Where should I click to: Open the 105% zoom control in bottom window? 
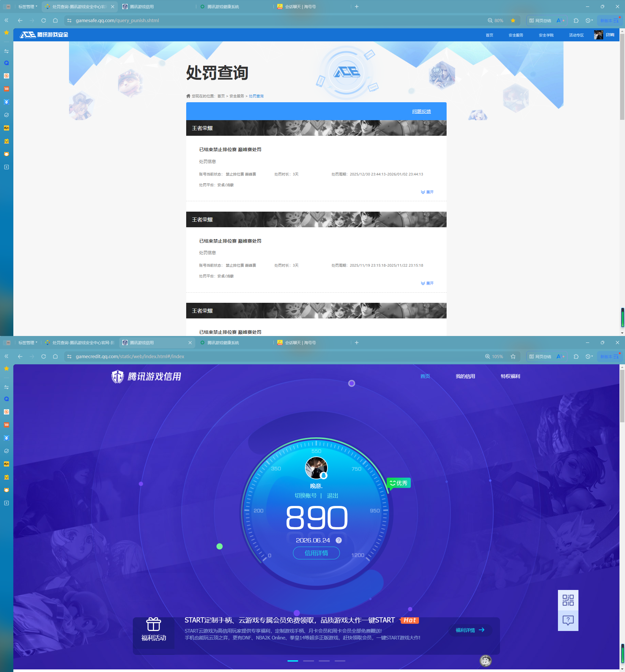pyautogui.click(x=494, y=356)
